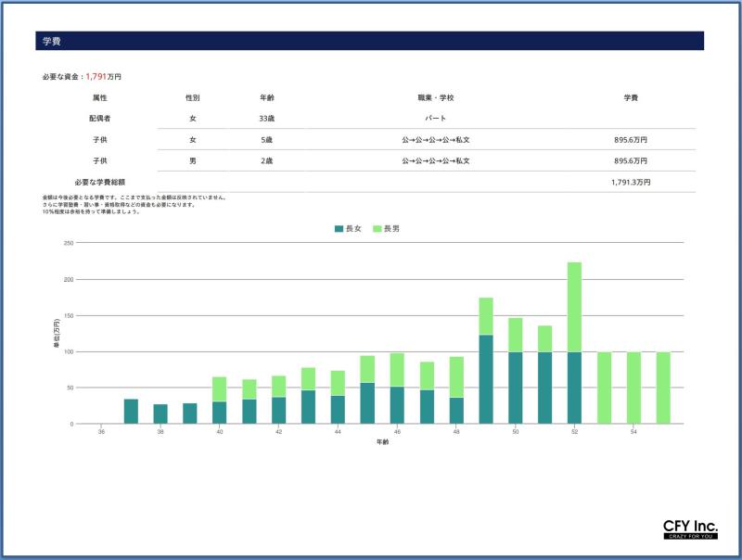Toggle the 長女 legend label text
742x560 pixels.
[353, 228]
